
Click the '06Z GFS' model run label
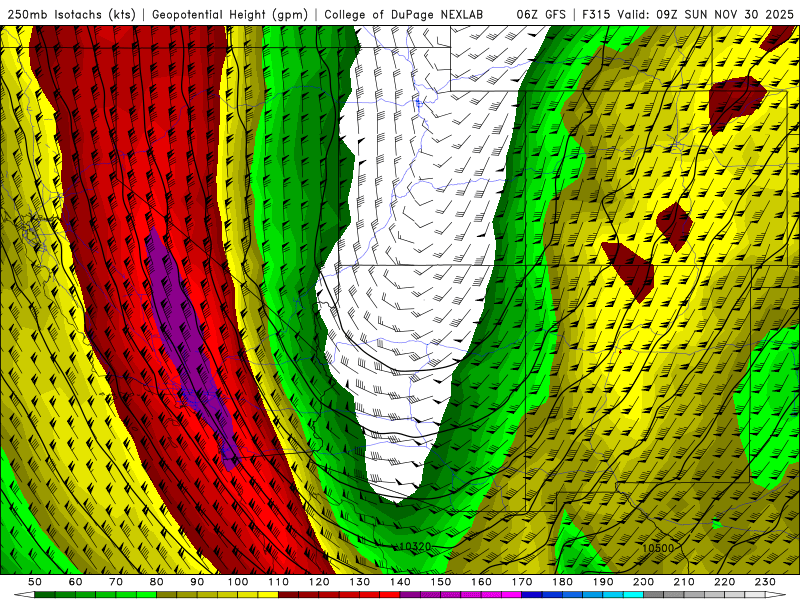click(x=541, y=14)
